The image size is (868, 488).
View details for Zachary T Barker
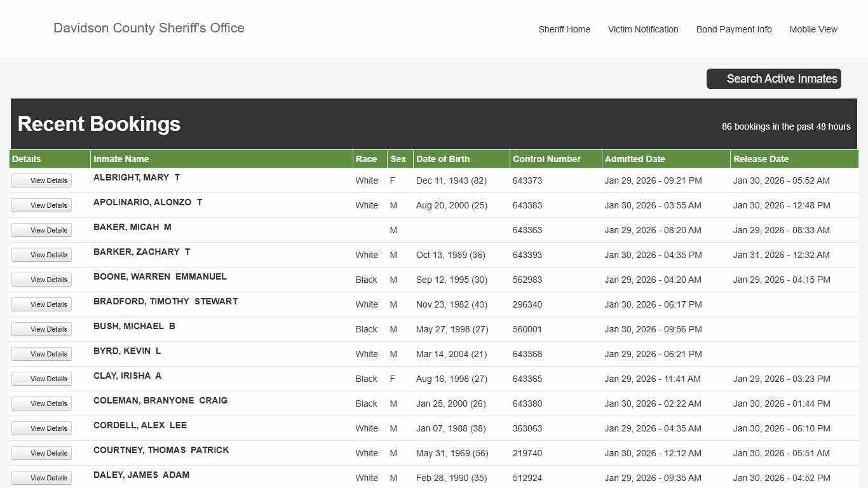click(42, 255)
